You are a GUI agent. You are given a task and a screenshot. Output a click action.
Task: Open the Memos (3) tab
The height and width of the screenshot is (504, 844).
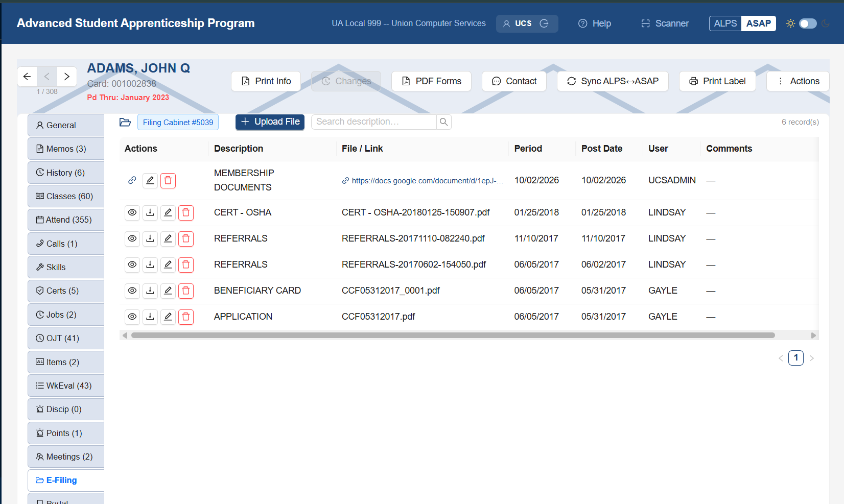click(66, 149)
